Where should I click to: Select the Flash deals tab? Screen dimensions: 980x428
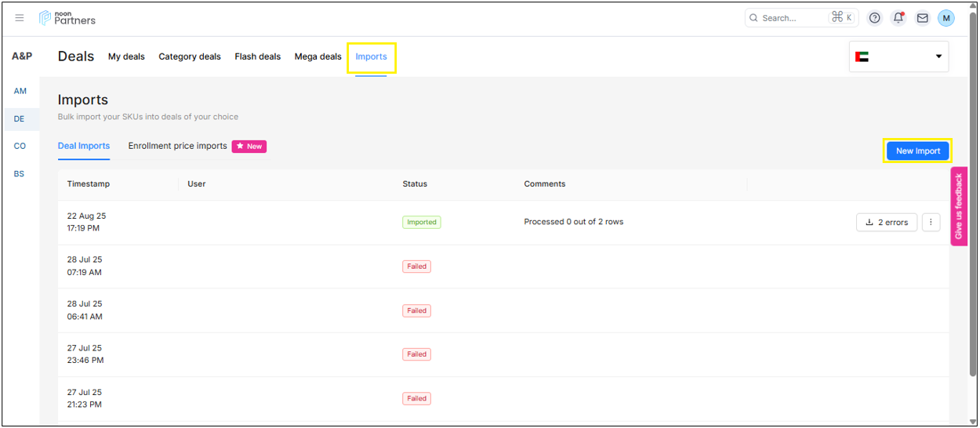tap(257, 56)
